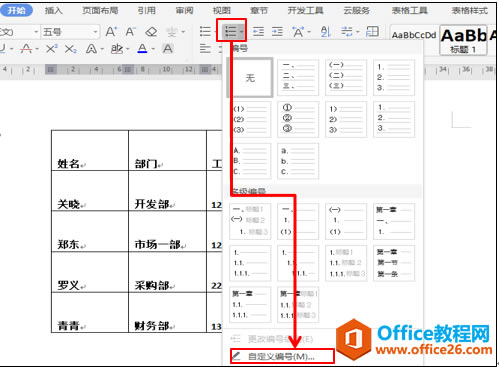This screenshot has height=367, width=499.
Task: Select the ①②③ circled numbering style
Action: point(298,119)
